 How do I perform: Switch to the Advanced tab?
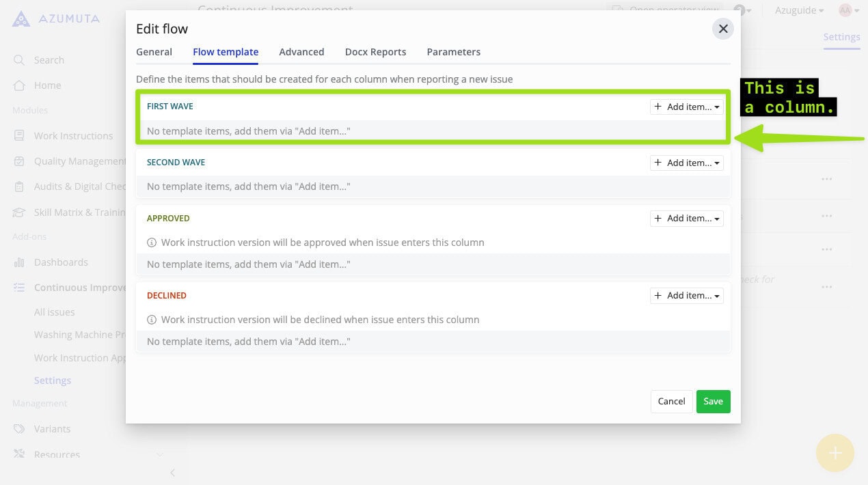tap(301, 52)
